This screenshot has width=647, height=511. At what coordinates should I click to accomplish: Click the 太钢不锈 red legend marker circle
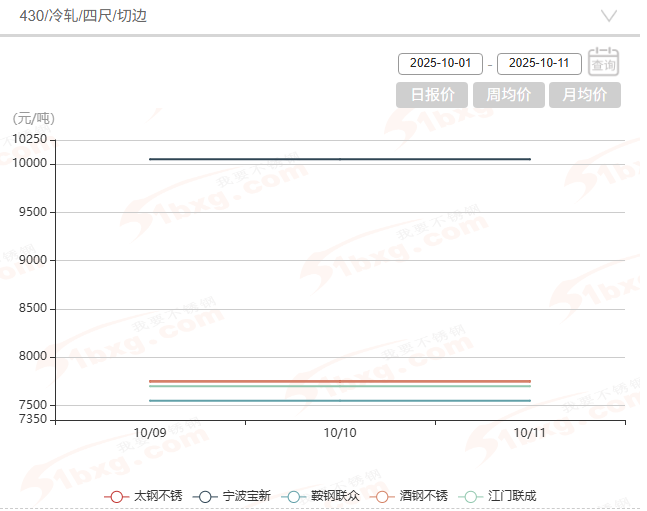point(117,496)
